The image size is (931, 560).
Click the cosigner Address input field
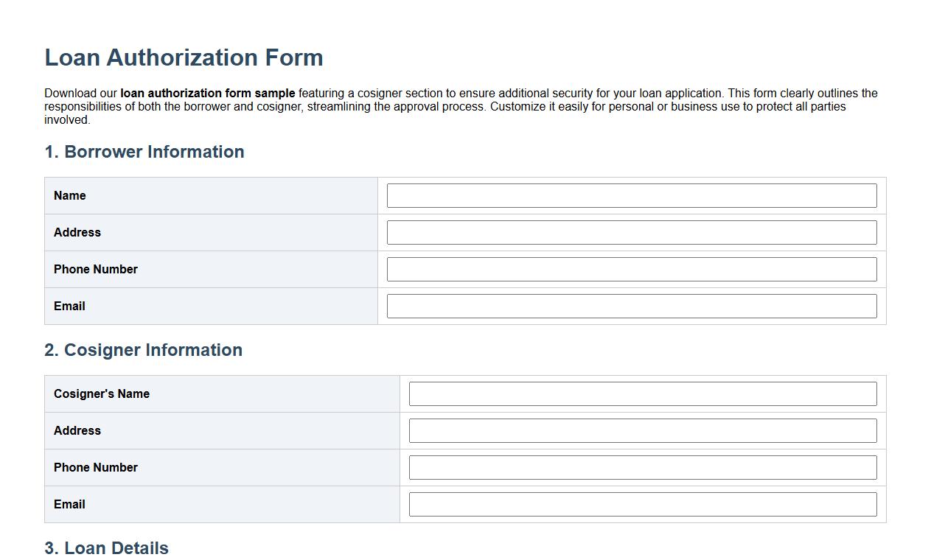(643, 430)
